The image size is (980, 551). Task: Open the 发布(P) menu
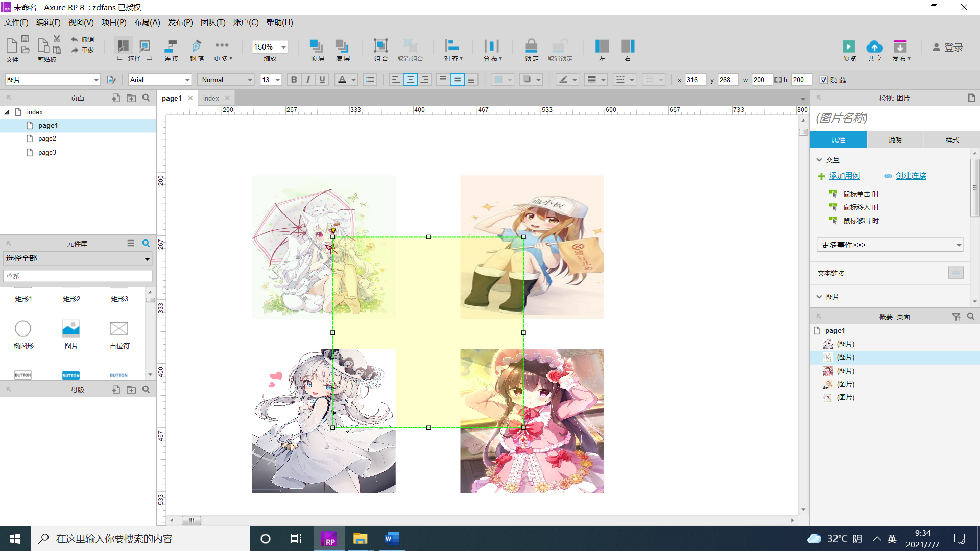pyautogui.click(x=180, y=22)
